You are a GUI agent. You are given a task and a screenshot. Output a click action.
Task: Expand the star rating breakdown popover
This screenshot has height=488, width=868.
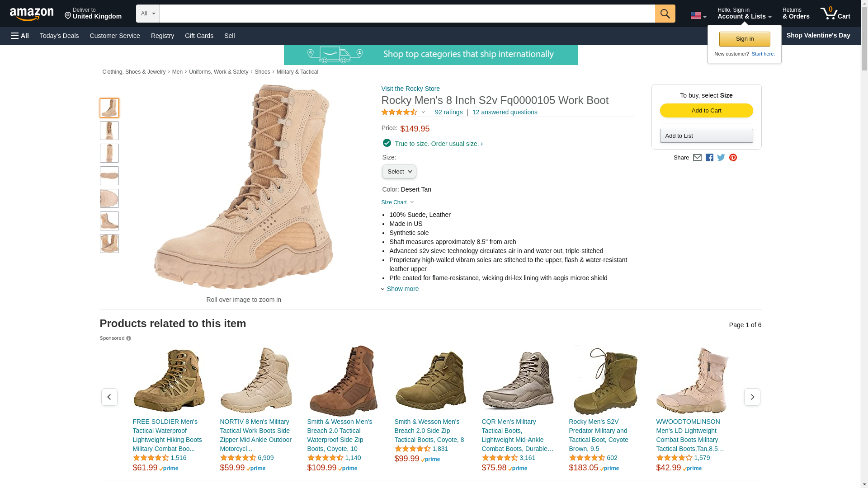tap(424, 112)
